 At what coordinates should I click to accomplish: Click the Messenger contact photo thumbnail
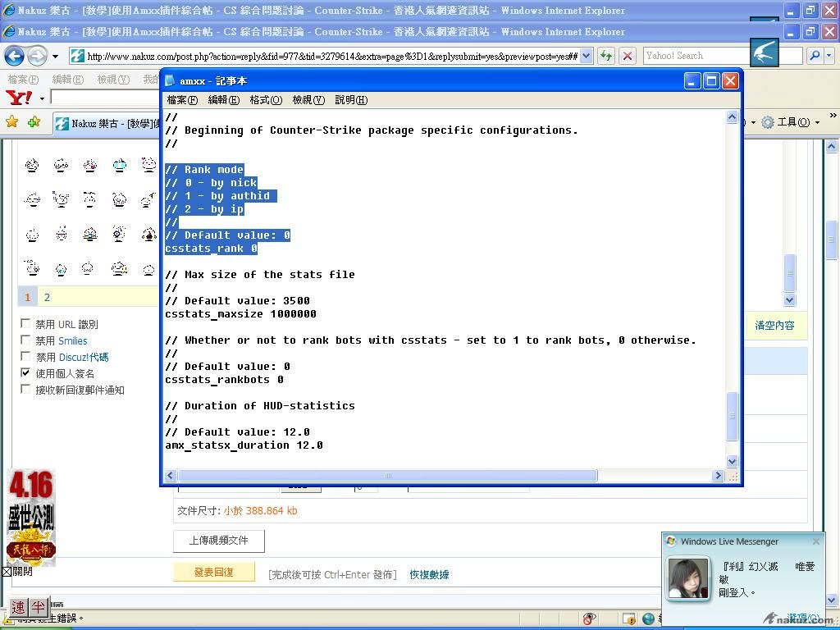point(687,578)
